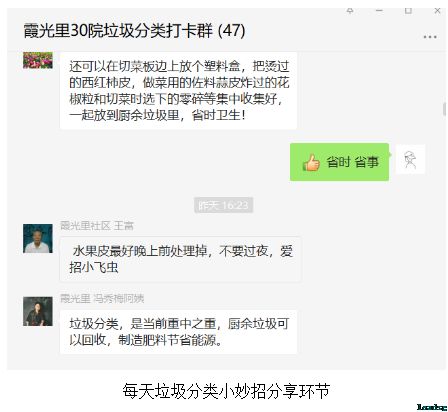Click the pin window icon at top

pyautogui.click(x=350, y=11)
